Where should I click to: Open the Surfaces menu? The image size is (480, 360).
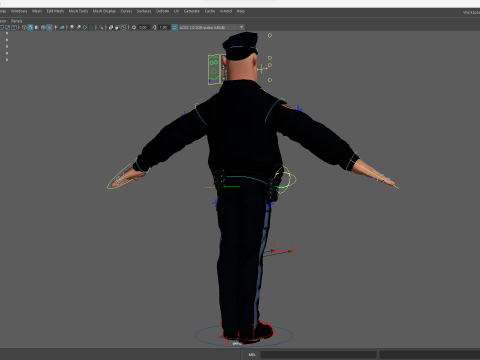(144, 11)
